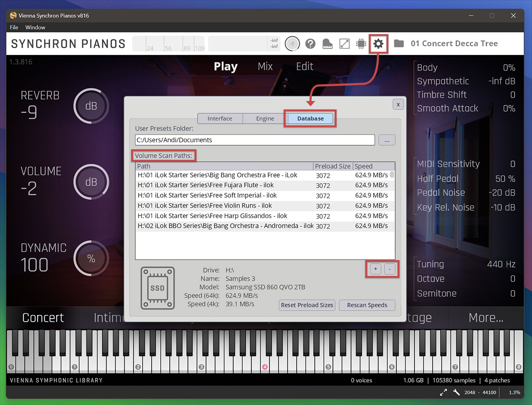
Task: Switch to the Edit view
Action: pos(305,66)
